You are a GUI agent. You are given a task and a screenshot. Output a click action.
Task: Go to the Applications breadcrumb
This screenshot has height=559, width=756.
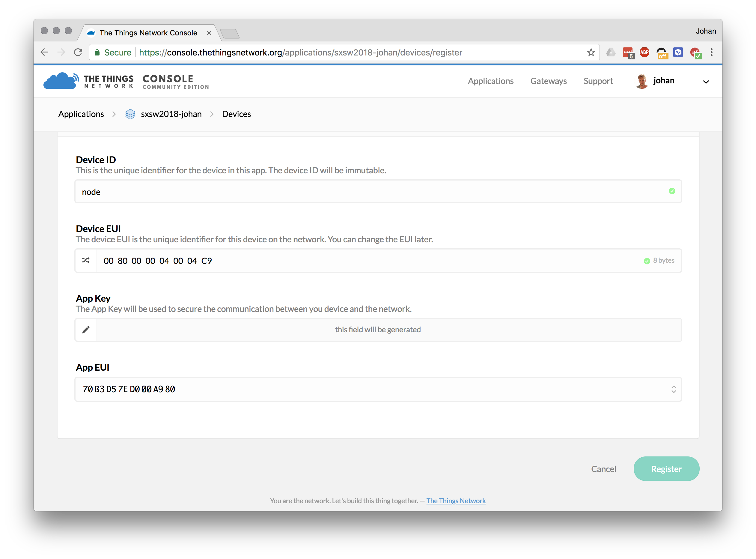click(81, 114)
